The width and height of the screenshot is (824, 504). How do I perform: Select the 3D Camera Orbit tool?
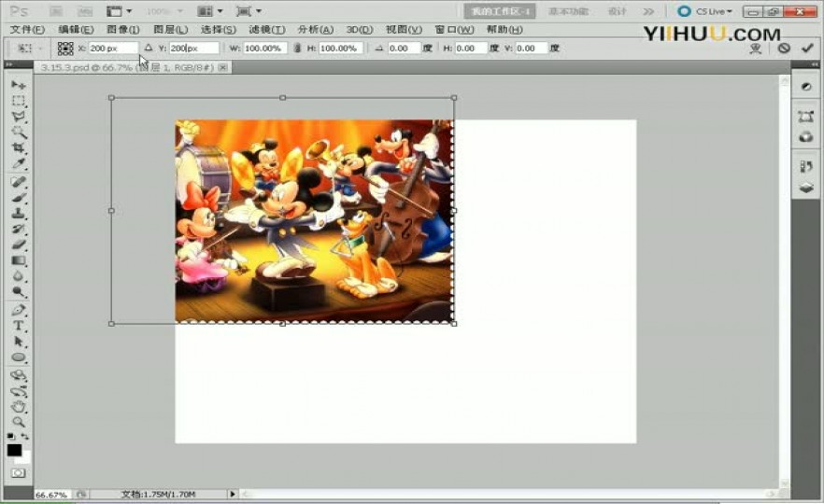(x=19, y=391)
